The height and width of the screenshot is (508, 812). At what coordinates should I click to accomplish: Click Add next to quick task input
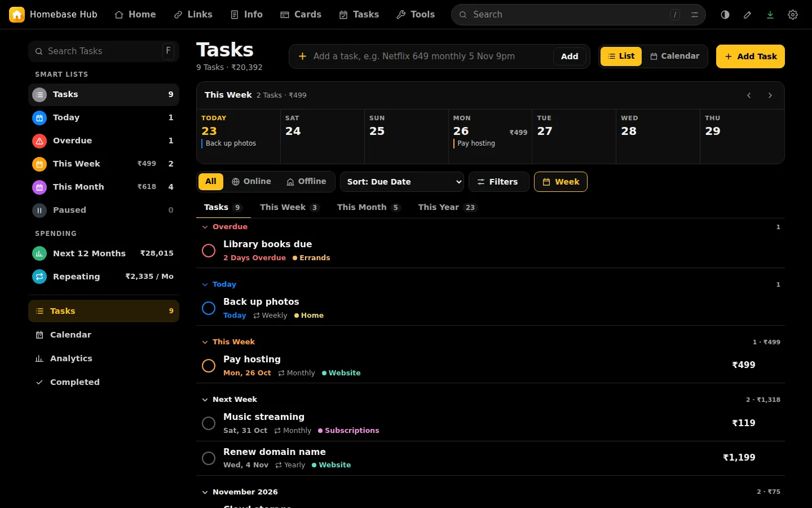(x=570, y=56)
